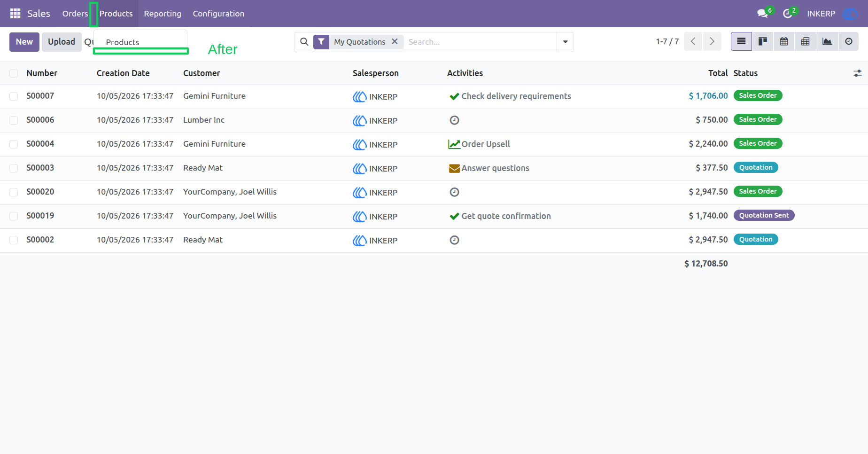The height and width of the screenshot is (454, 868).
Task: Open the activities clock icon in header
Action: 788,14
